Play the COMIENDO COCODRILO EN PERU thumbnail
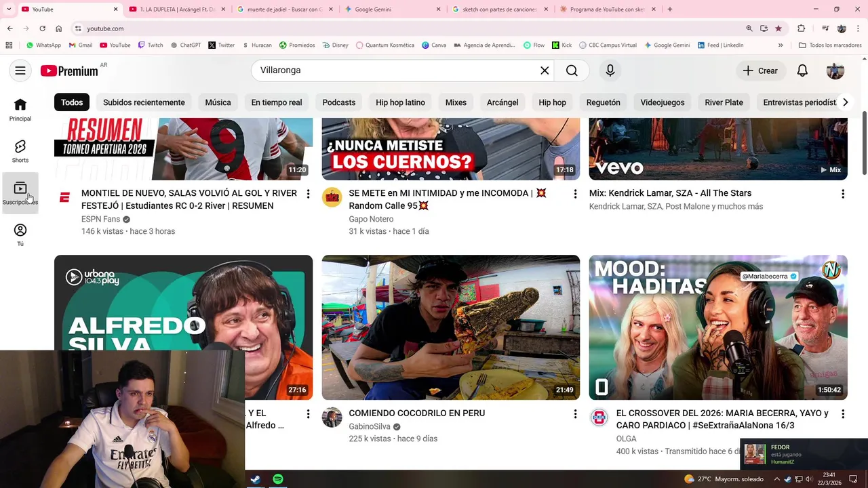Viewport: 868px width, 488px height. click(451, 327)
